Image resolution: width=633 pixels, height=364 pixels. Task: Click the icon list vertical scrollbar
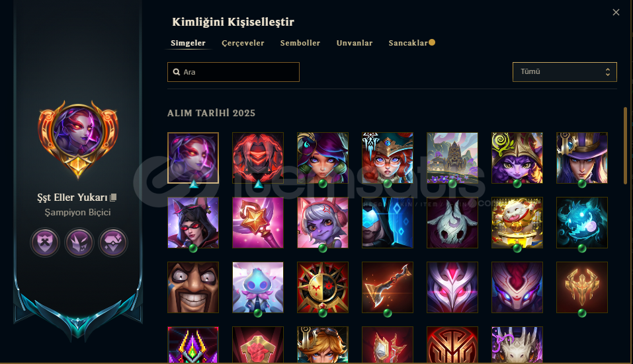pyautogui.click(x=625, y=145)
